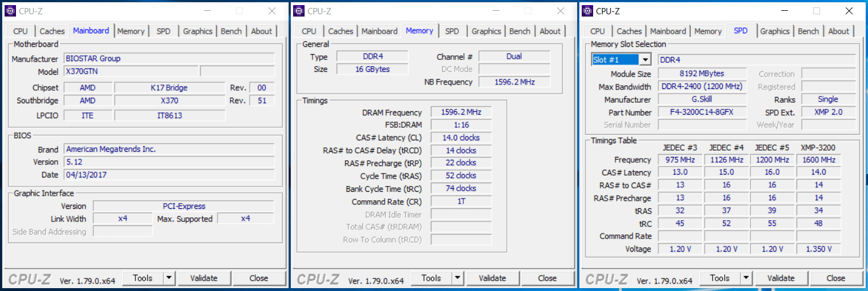Go to Graphics tab in Mainboard window
The image size is (868, 291).
coord(198,31)
